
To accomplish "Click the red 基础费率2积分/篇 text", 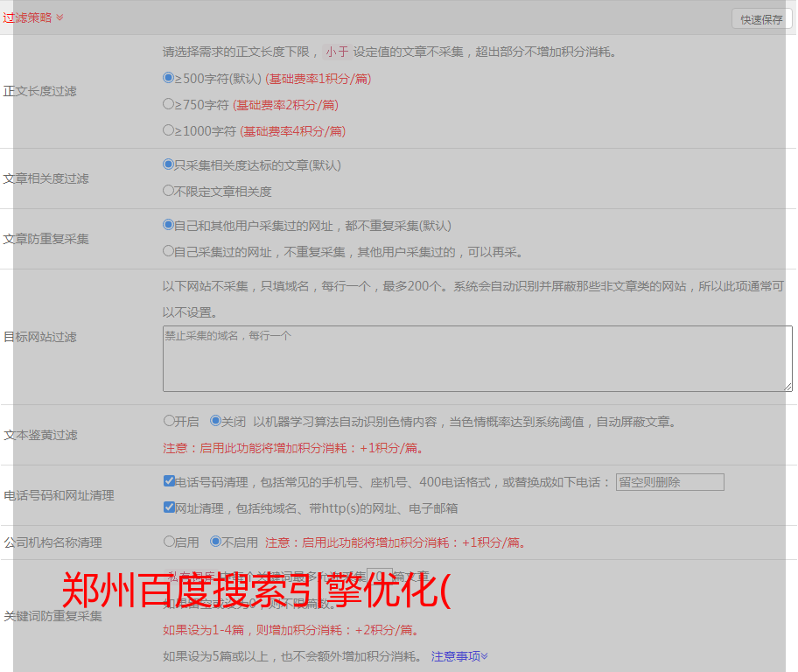I will coord(285,105).
